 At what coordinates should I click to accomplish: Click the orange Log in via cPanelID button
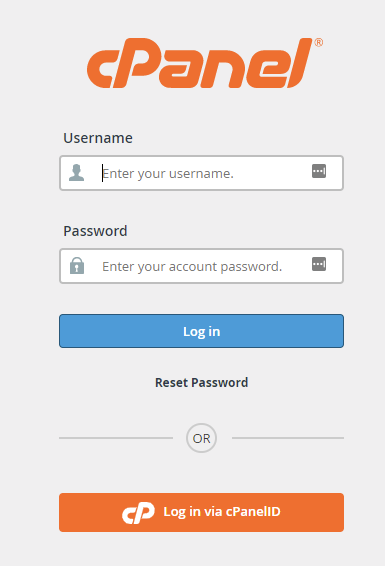click(x=201, y=512)
